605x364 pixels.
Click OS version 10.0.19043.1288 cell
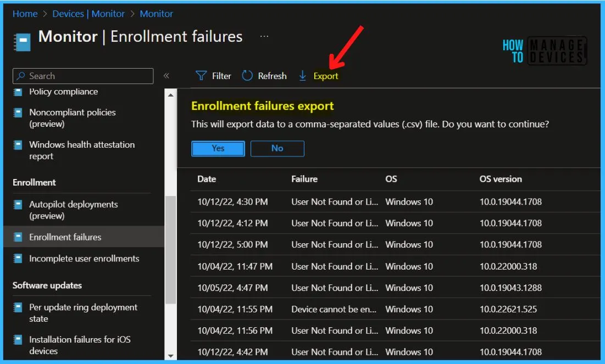pos(510,288)
